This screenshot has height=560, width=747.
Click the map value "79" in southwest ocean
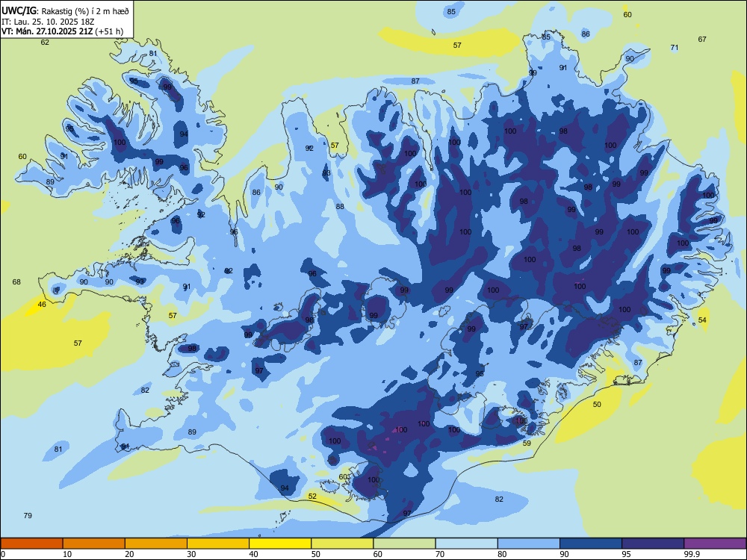[x=28, y=515]
